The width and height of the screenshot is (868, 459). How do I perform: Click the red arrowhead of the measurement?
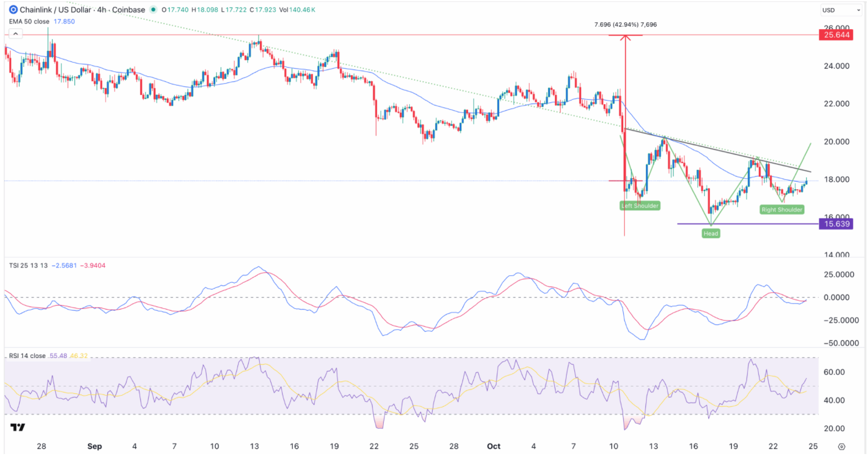click(x=624, y=37)
